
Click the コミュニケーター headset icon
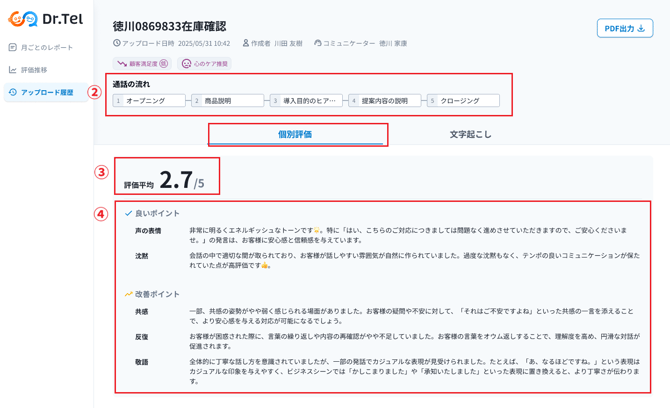317,43
